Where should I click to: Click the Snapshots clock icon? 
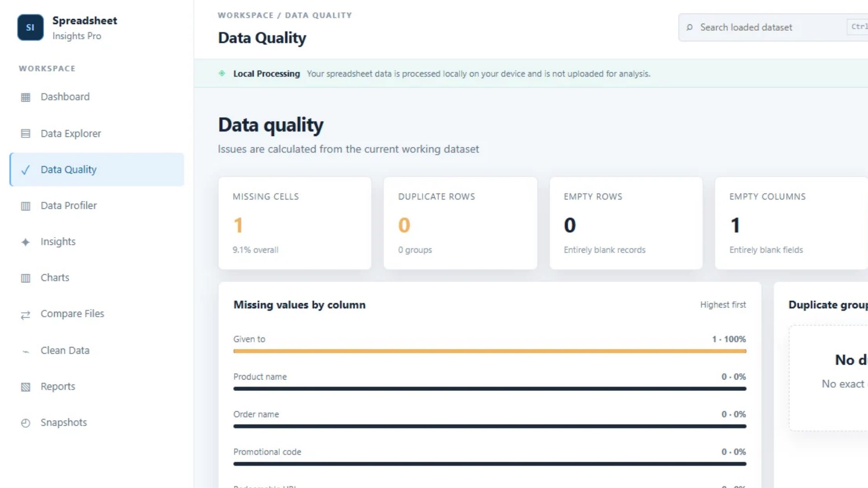(26, 423)
